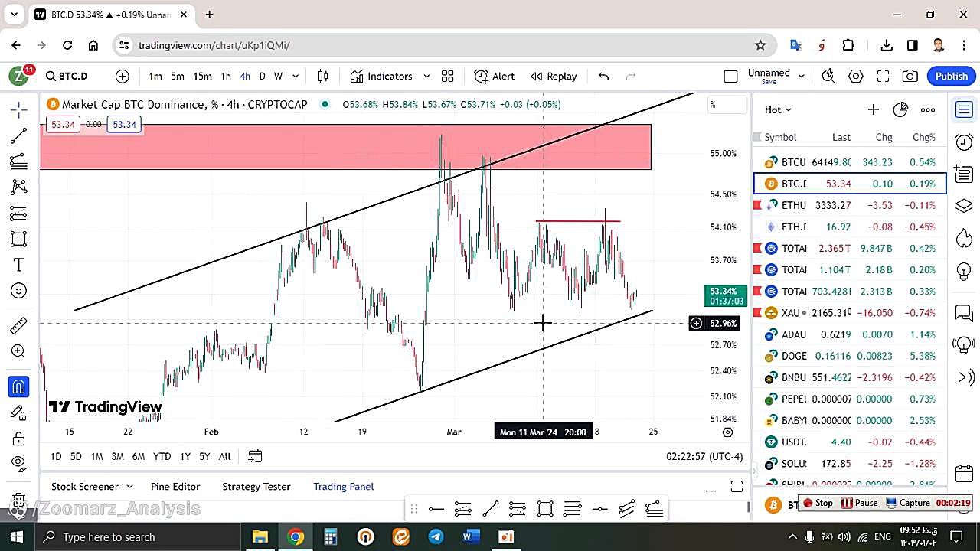Open the Indicators dialog
This screenshot has height=551, width=980.
pos(381,76)
